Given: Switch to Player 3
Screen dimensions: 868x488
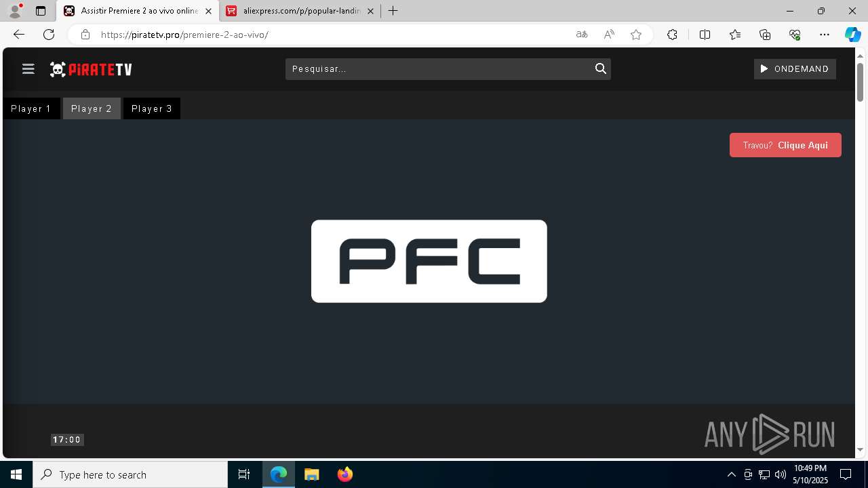Looking at the screenshot, I should click(152, 108).
